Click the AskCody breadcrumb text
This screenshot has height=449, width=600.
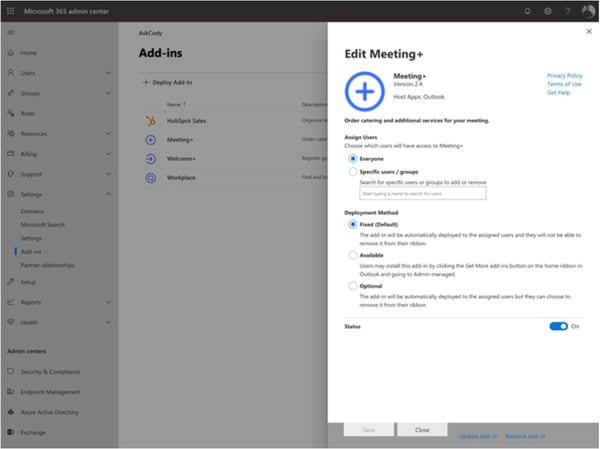[150, 33]
